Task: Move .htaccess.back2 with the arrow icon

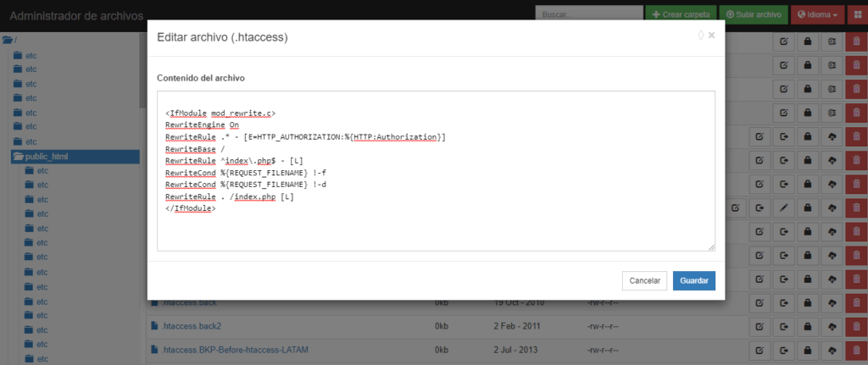Action: point(783,326)
